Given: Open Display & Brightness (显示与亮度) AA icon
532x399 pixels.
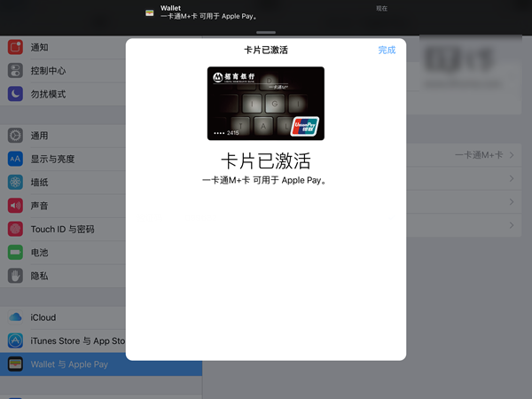Looking at the screenshot, I should (15, 159).
